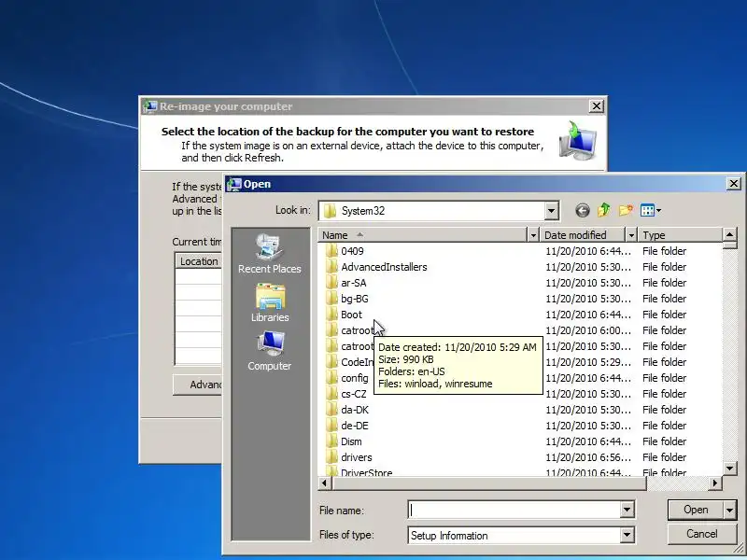The image size is (747, 560).
Task: Open Recent Places in sidebar
Action: point(270,254)
